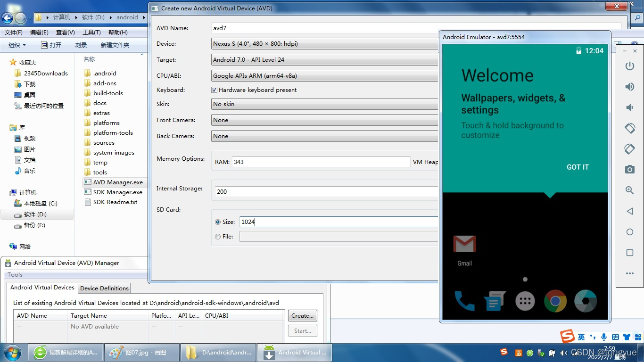This screenshot has height=362, width=644.
Task: Open Sogou soft keyboard icon
Action: 615,337
